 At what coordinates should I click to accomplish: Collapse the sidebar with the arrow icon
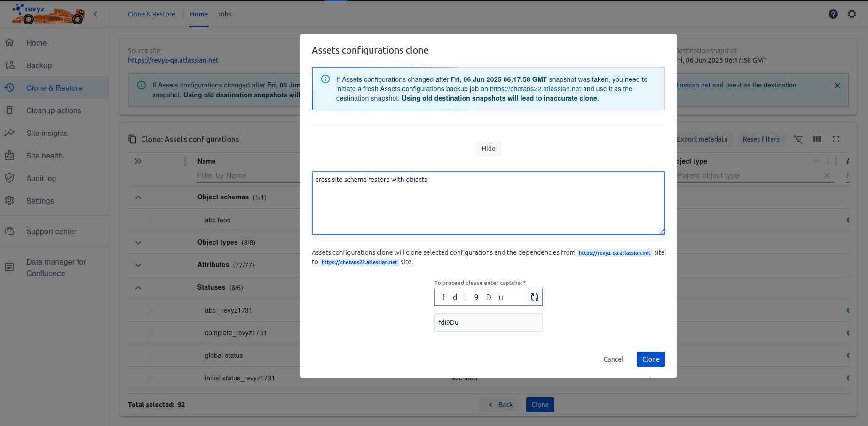pos(95,14)
